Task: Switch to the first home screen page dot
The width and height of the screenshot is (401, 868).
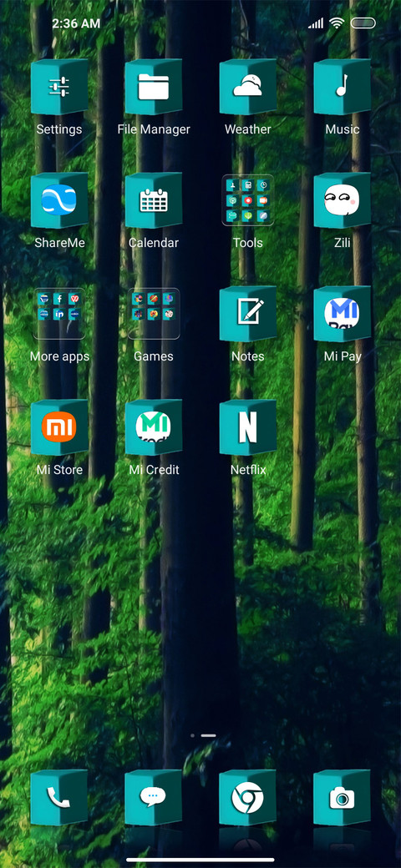Action: [x=192, y=735]
